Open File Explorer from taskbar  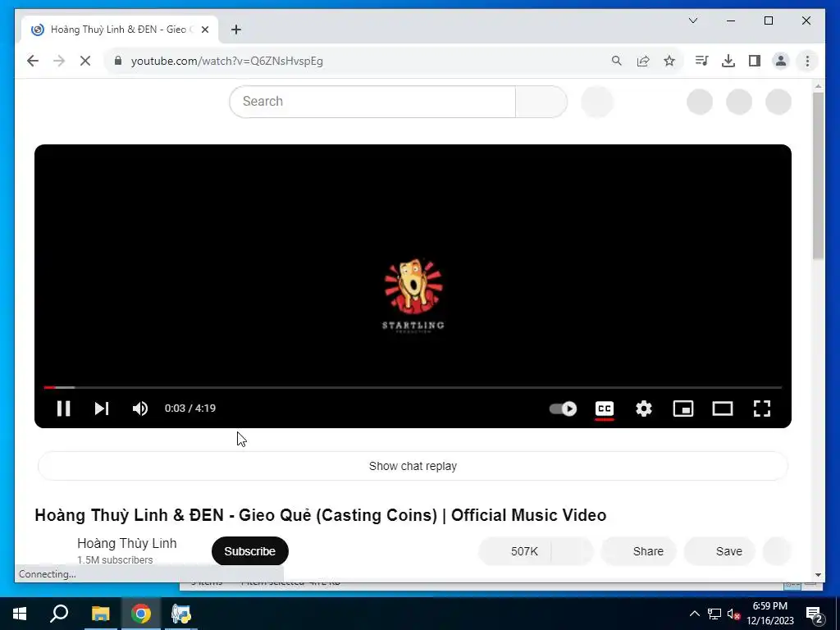pos(100,614)
